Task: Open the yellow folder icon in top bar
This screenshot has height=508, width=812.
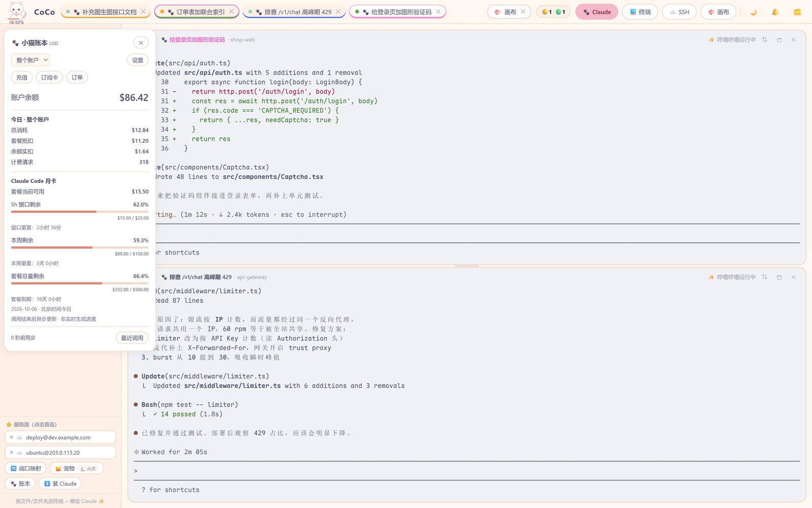Action: [797, 12]
